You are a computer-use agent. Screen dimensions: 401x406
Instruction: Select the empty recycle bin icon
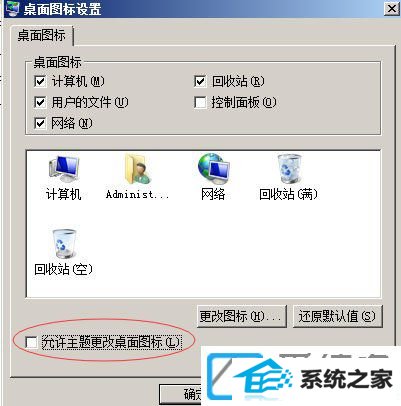[x=63, y=243]
